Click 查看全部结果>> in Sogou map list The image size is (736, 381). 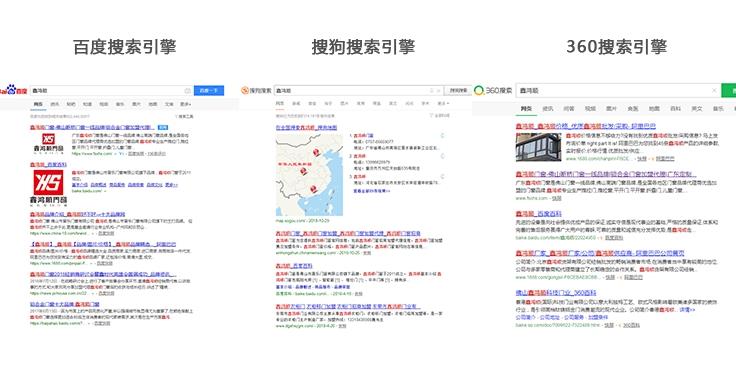click(x=372, y=191)
